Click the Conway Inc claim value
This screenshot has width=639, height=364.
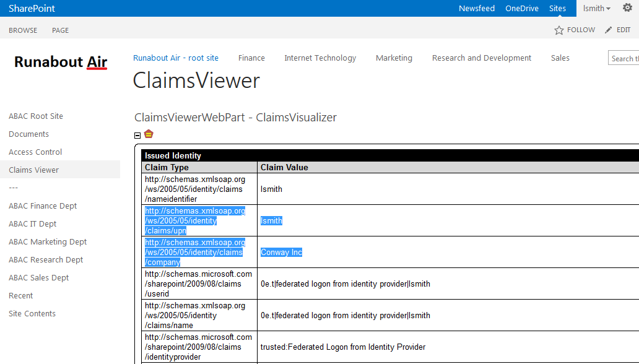(281, 253)
